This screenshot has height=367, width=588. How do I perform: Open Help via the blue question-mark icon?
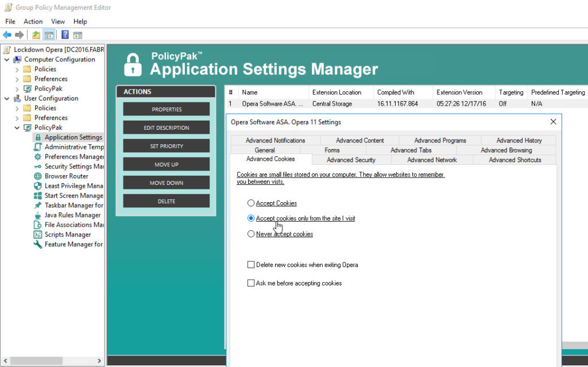point(65,35)
